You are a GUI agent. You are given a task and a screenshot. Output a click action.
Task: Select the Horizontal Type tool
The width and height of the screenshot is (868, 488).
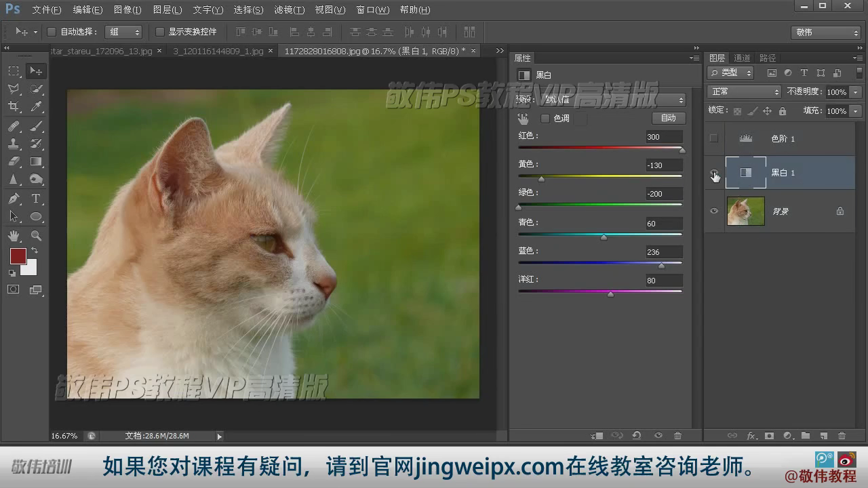pos(37,199)
